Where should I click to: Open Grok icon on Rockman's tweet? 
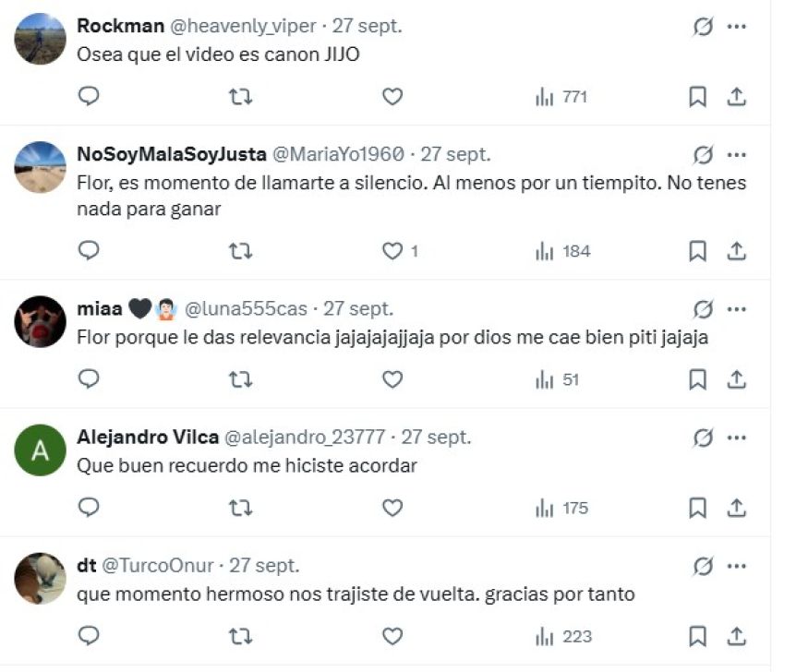703,27
